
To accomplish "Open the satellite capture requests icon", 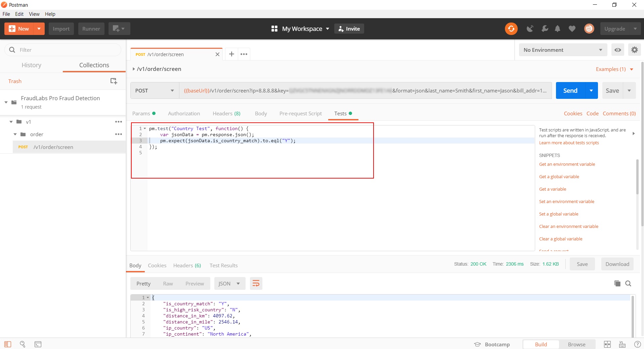I will [x=530, y=29].
